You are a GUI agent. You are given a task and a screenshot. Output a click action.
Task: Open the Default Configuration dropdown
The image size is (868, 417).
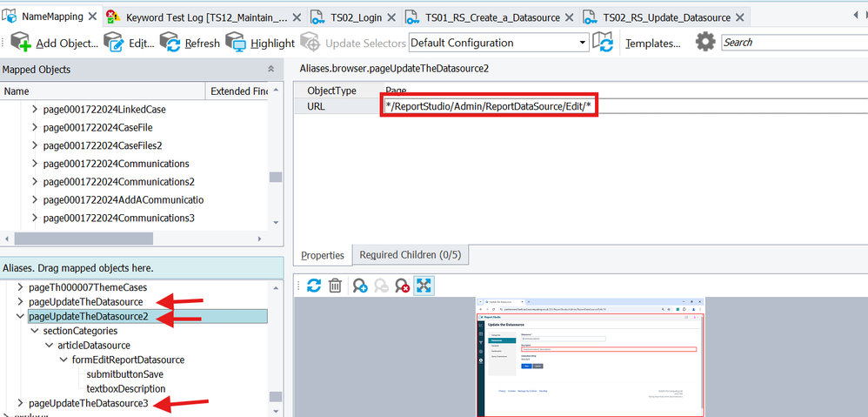pos(582,43)
